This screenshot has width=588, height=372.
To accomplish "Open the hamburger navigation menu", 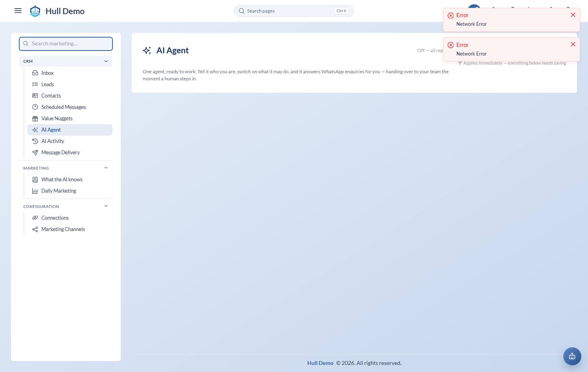I will point(18,11).
